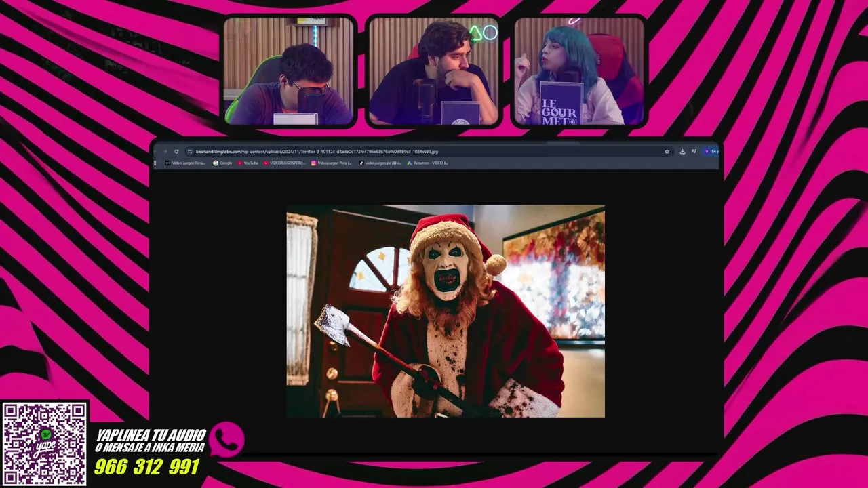Click the bookandfilmglobe.com URL in address bar

point(317,152)
